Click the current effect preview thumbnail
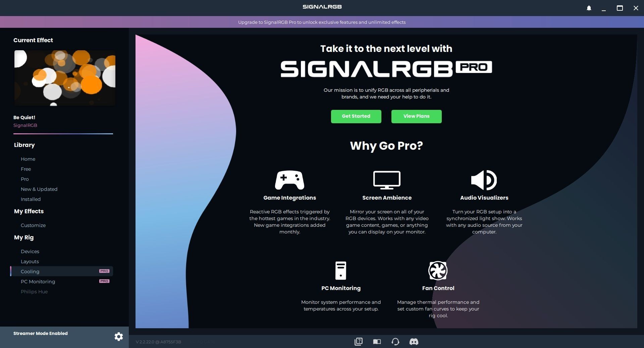The width and height of the screenshot is (644, 348). pyautogui.click(x=65, y=78)
